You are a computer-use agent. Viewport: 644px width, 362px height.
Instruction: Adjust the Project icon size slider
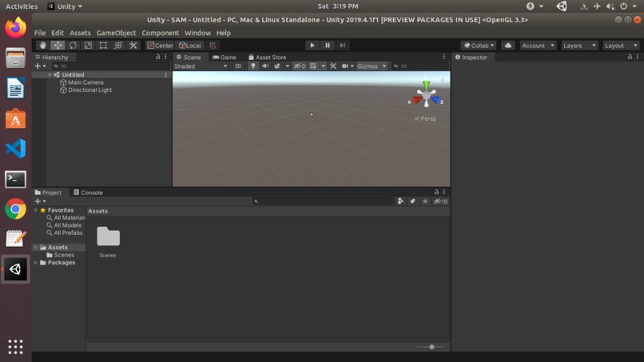(430, 347)
